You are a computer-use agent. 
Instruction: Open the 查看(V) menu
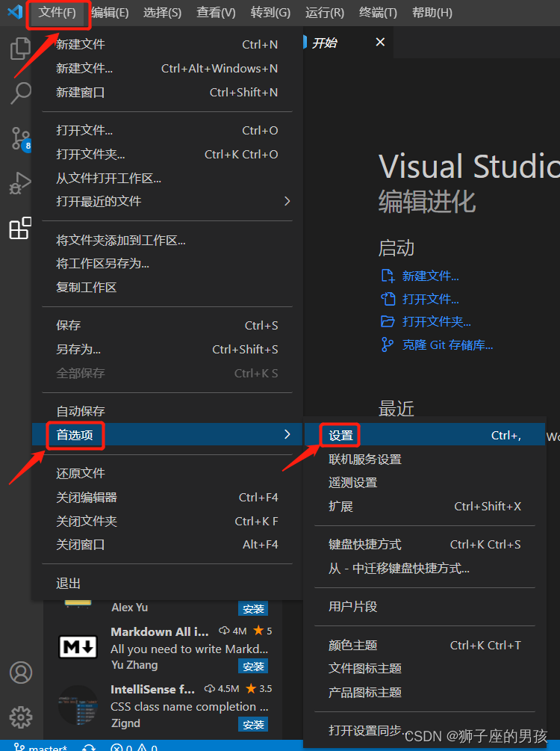coord(216,13)
